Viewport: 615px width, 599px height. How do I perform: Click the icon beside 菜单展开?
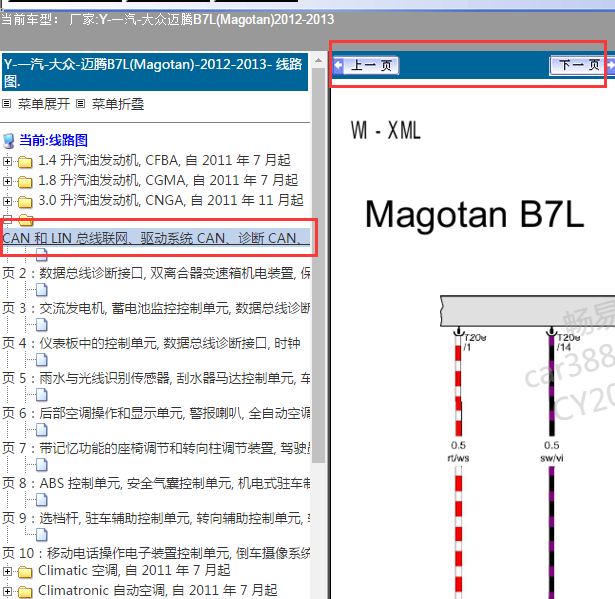pyautogui.click(x=6, y=104)
